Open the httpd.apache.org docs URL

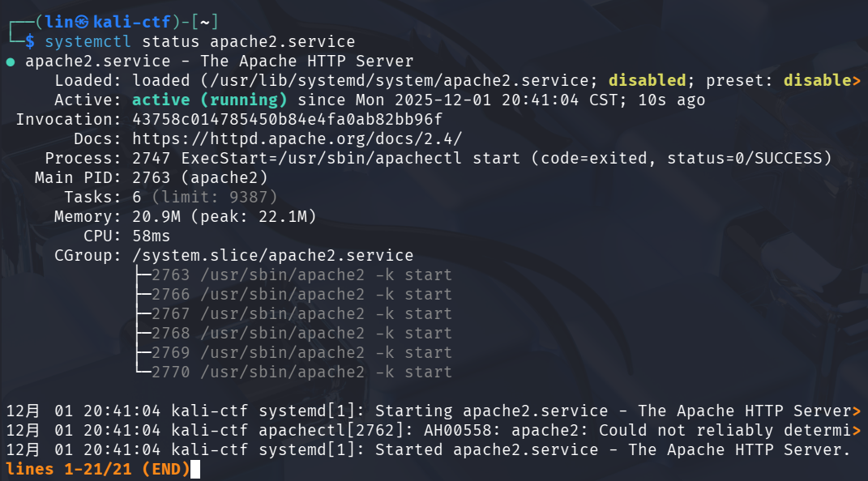(x=297, y=138)
